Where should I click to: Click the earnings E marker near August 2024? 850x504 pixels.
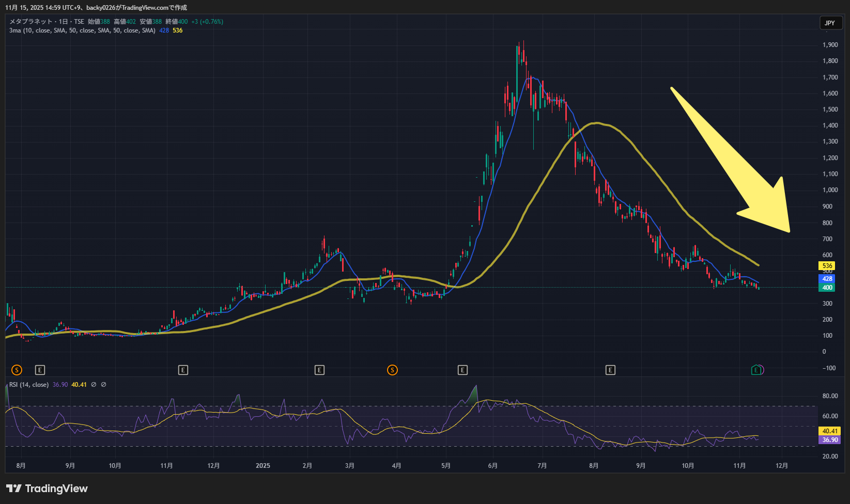point(40,370)
